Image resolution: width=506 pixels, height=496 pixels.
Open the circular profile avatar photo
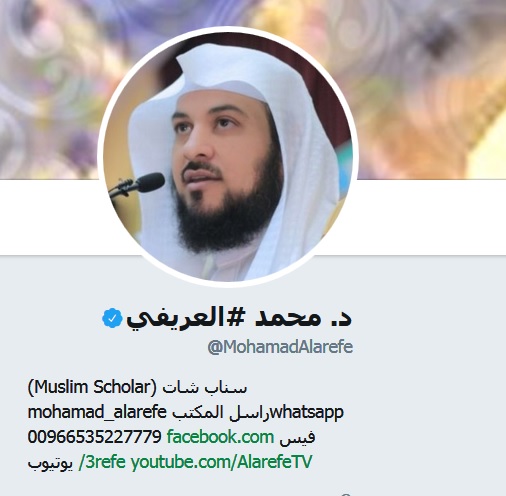228,157
